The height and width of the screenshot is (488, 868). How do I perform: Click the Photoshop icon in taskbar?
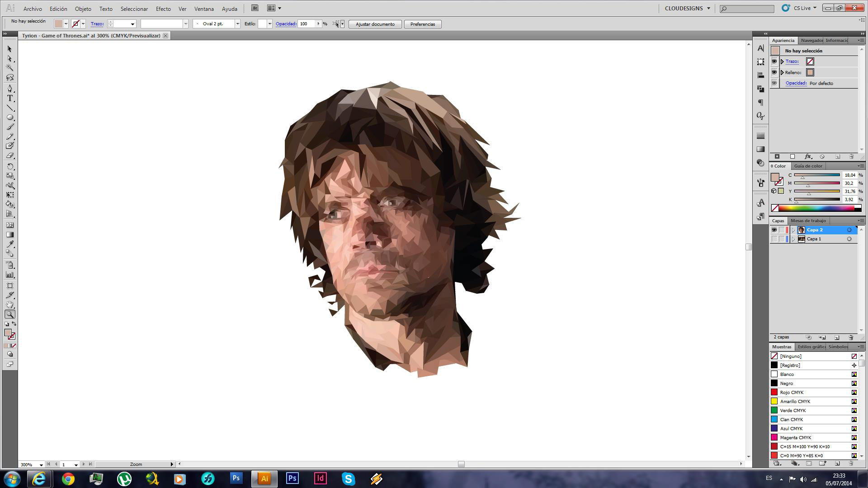click(x=236, y=479)
